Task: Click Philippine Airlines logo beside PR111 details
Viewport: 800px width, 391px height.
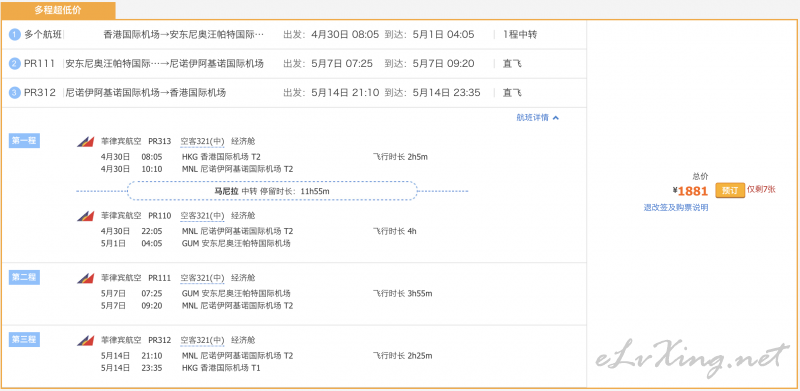Action: 85,279
